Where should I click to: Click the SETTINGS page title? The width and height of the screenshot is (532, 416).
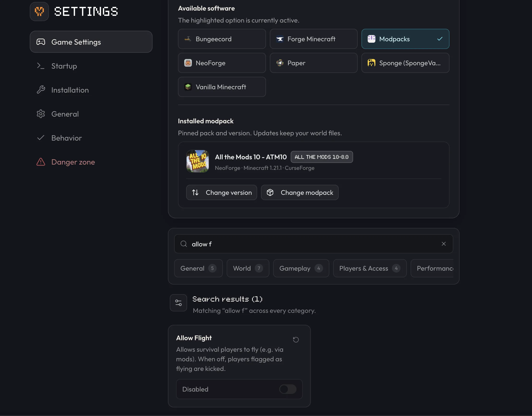86,12
